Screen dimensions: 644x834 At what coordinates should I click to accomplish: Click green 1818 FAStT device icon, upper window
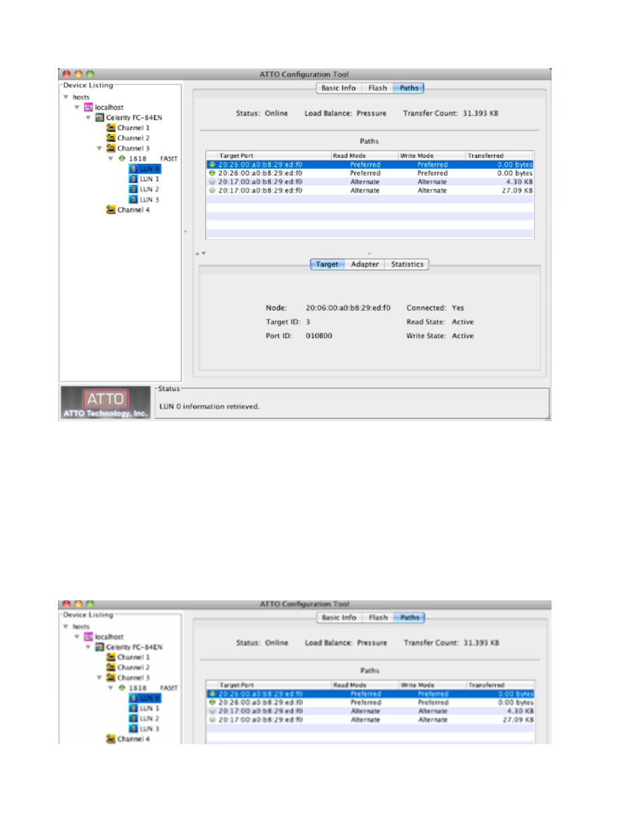click(122, 159)
